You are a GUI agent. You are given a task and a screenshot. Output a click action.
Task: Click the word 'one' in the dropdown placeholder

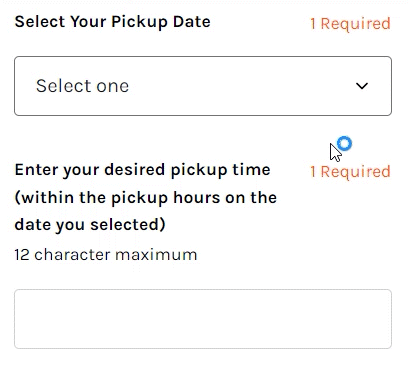pyautogui.click(x=113, y=87)
